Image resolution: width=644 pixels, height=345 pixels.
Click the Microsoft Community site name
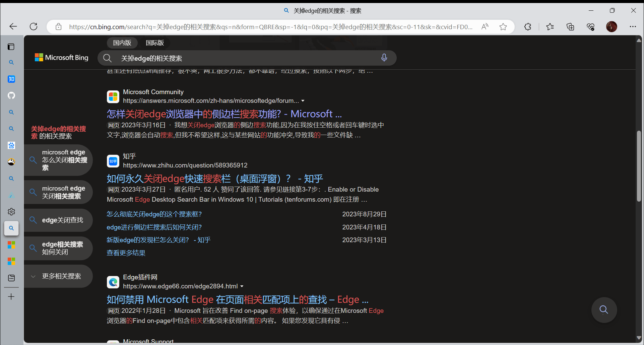pos(153,92)
